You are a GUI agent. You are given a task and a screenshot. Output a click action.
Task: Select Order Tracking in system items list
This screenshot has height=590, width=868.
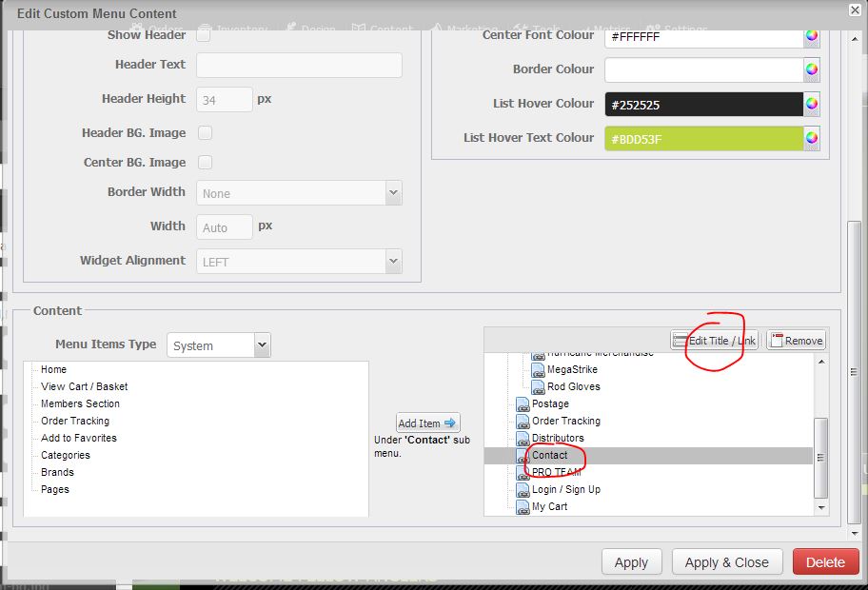click(x=75, y=421)
